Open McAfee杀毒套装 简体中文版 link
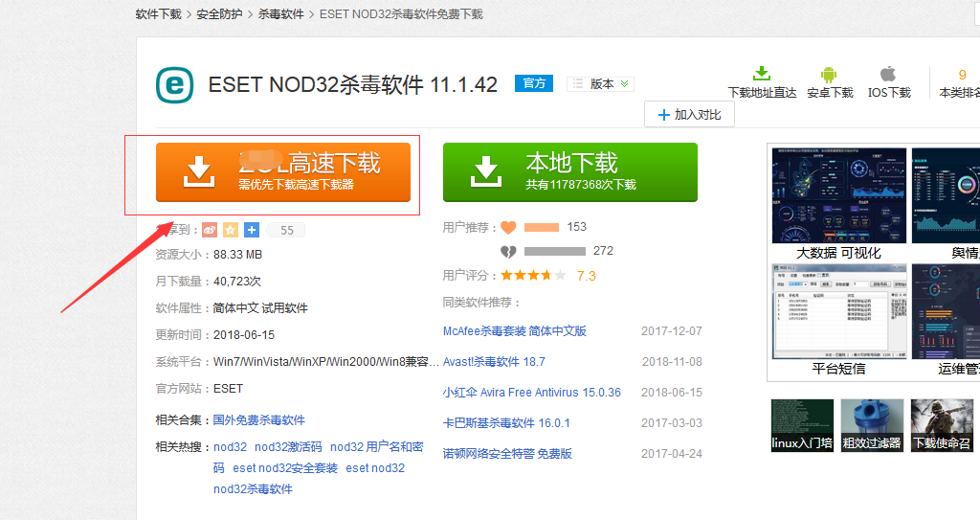This screenshot has height=520, width=980. (514, 331)
